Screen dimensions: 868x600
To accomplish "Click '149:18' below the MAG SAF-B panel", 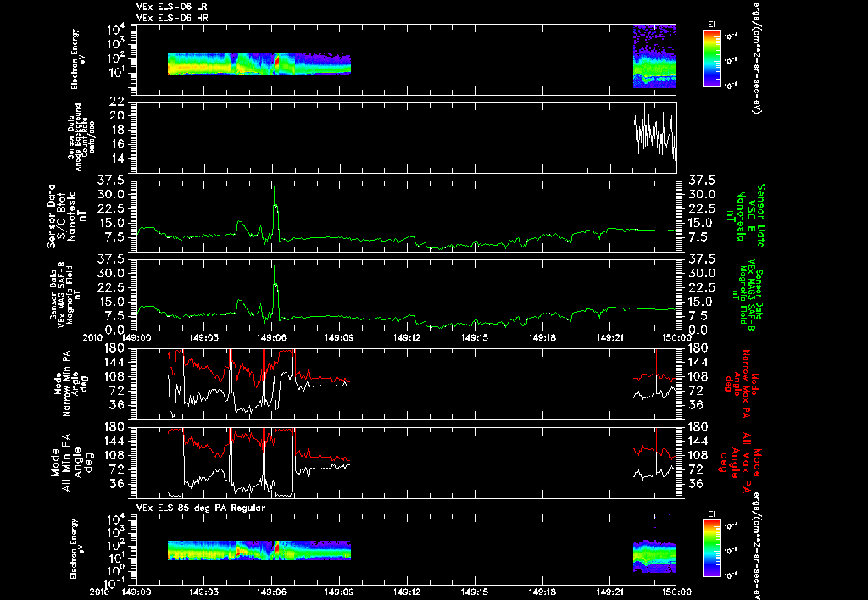I will [542, 337].
